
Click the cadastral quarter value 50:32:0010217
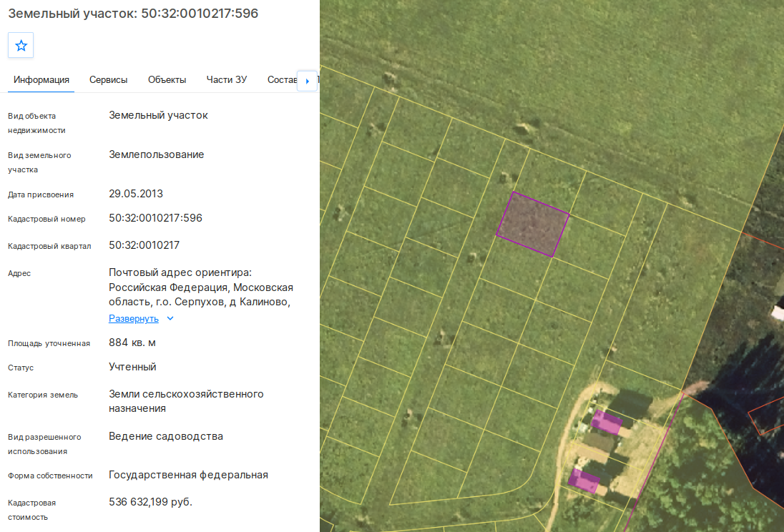tap(144, 245)
